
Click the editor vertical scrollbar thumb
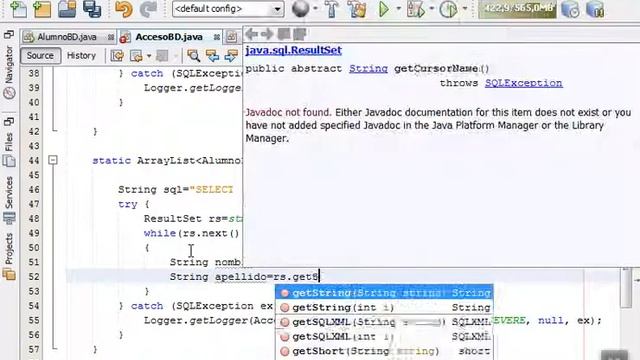click(x=625, y=288)
